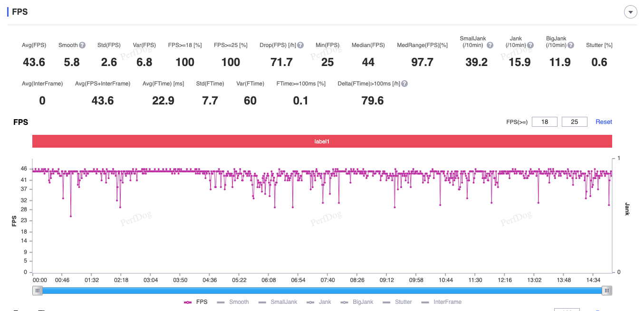Click the Reset link for FPS thresholds
This screenshot has height=311, width=644.
[x=604, y=122]
